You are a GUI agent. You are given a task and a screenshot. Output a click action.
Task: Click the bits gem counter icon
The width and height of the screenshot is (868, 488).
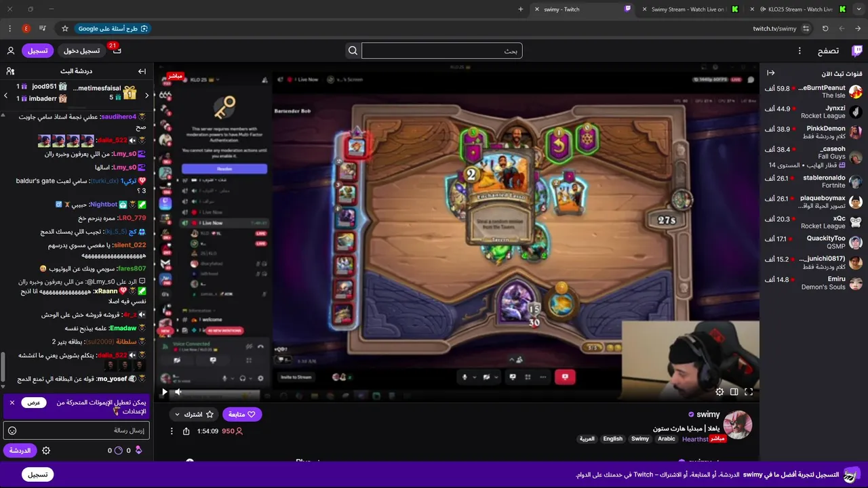click(x=139, y=450)
